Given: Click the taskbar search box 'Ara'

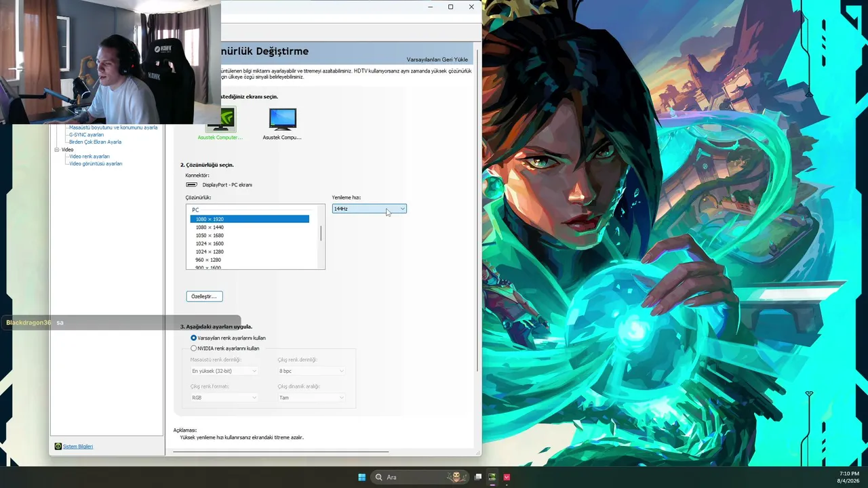Looking at the screenshot, I should tap(420, 477).
